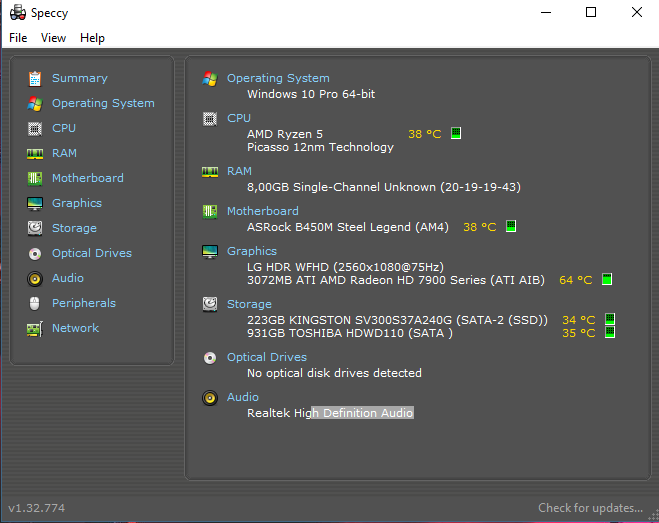Screen dimensions: 659x523
Task: Click the CPU chip icon in sidebar
Action: pyautogui.click(x=35, y=129)
